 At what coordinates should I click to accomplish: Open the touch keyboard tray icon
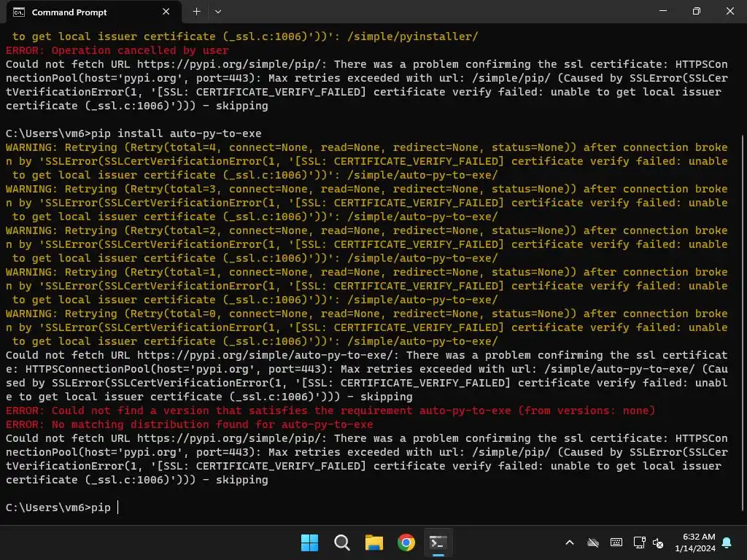(616, 542)
